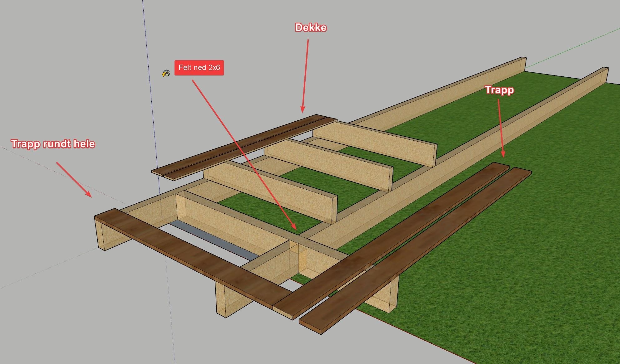This screenshot has height=364, width=620.
Task: Click the arrowhead below the Trapp label
Action: (503, 154)
